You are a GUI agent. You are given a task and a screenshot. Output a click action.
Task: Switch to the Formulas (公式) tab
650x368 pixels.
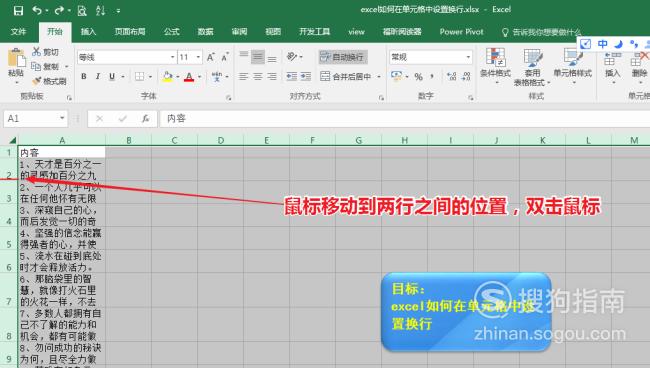[171, 31]
